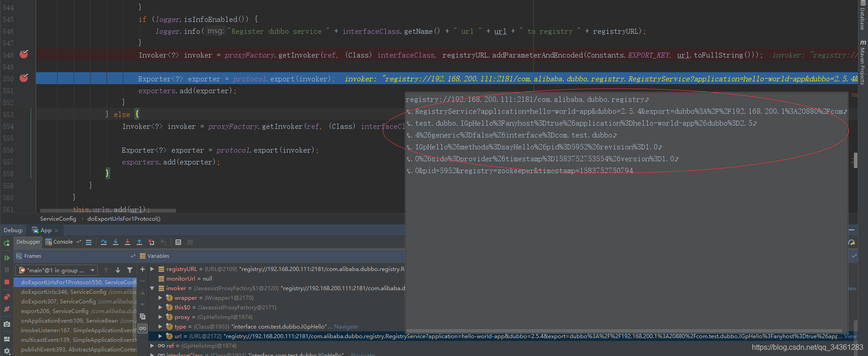Expand the url field
868x356 pixels.
click(160, 336)
